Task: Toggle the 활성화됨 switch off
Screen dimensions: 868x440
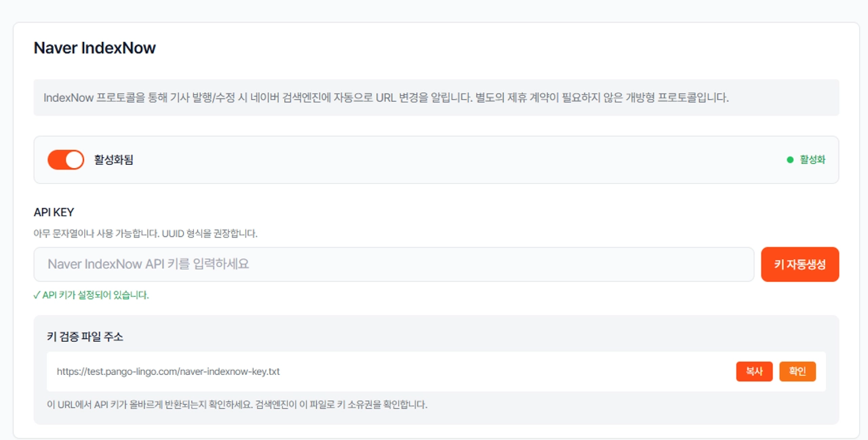Action: tap(66, 160)
